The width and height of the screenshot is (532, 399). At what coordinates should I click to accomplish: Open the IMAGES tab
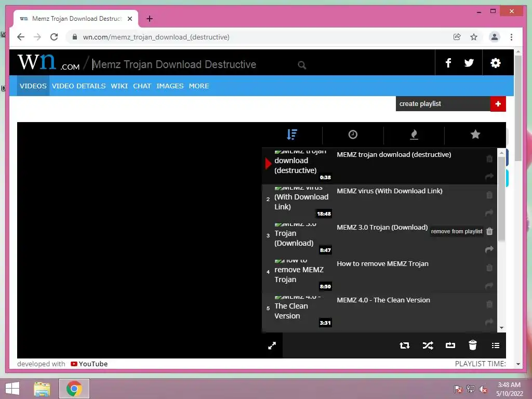click(x=170, y=86)
